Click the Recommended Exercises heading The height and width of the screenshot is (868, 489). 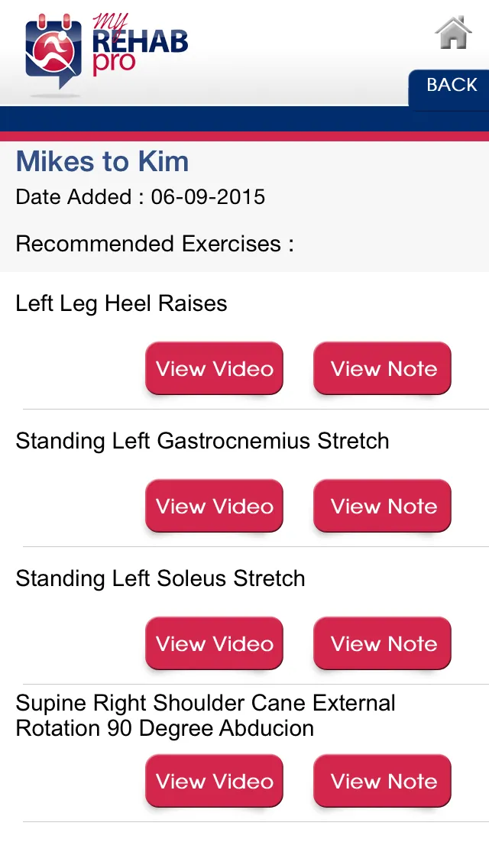[x=154, y=245]
